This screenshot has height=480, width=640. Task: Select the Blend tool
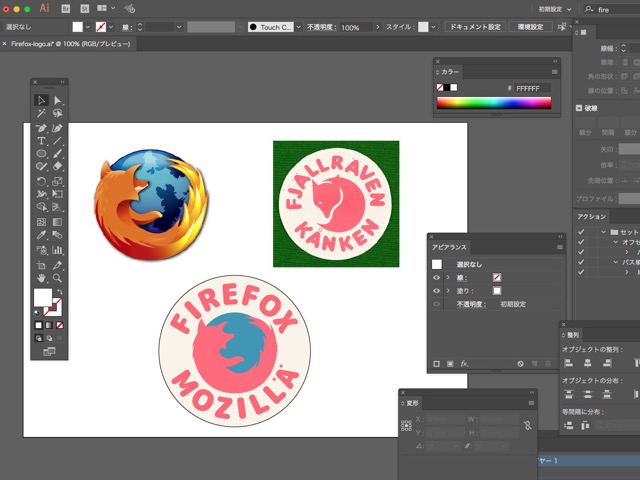point(58,235)
